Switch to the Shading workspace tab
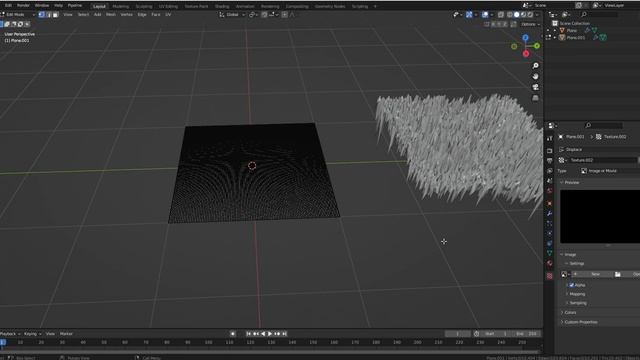Image resolution: width=640 pixels, height=360 pixels. point(222,6)
